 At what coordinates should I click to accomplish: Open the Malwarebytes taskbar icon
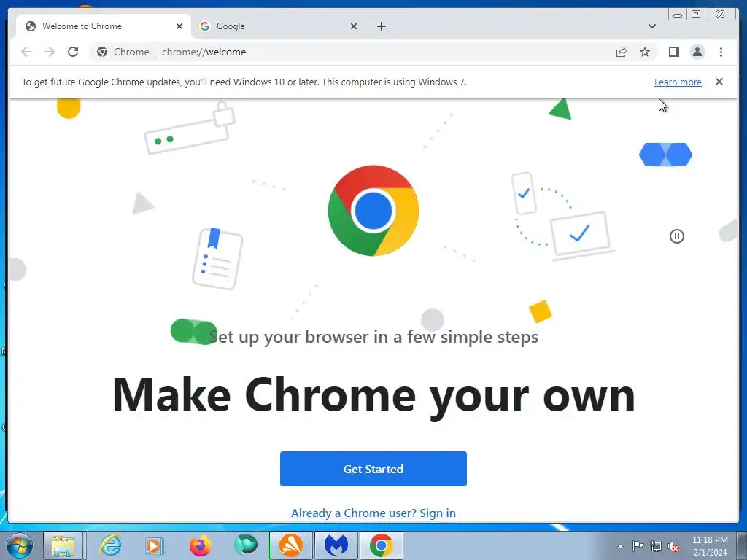coord(336,545)
